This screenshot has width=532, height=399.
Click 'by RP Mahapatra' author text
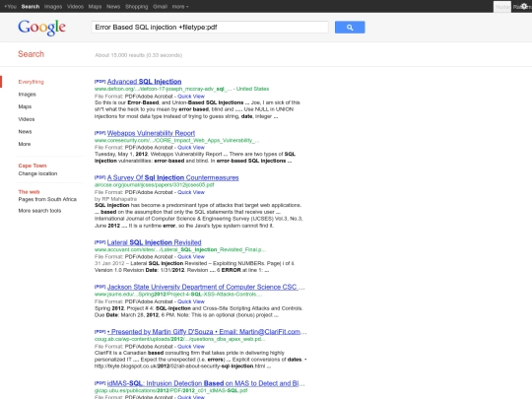pos(115,199)
